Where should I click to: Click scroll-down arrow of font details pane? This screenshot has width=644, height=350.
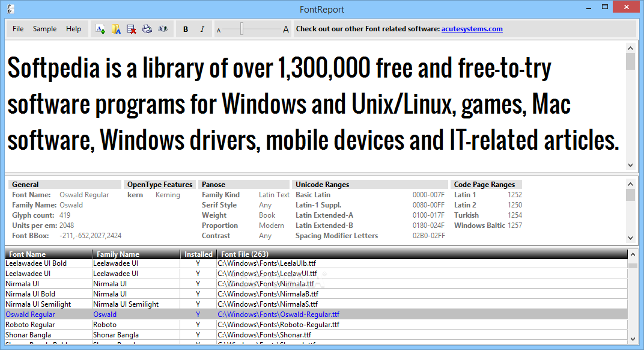click(630, 238)
